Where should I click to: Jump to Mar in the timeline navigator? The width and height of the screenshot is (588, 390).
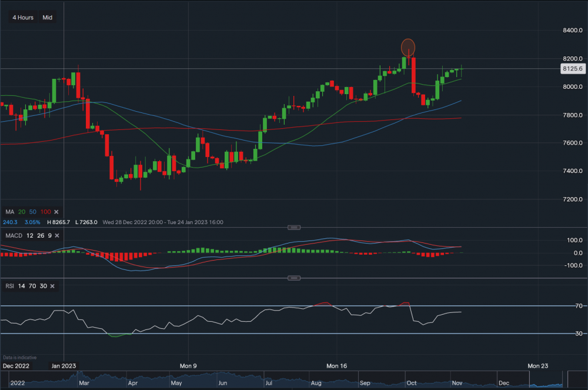[x=83, y=382]
